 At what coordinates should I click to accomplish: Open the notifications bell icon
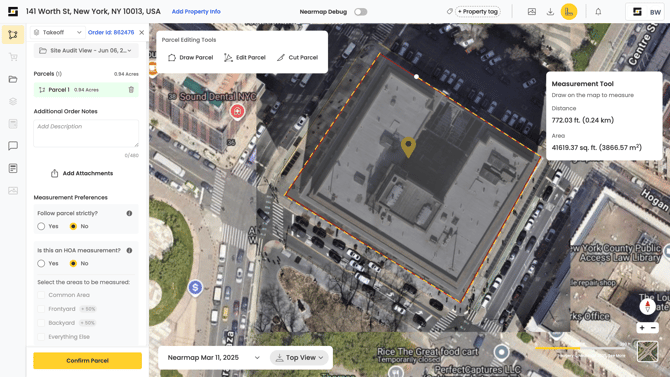(598, 12)
